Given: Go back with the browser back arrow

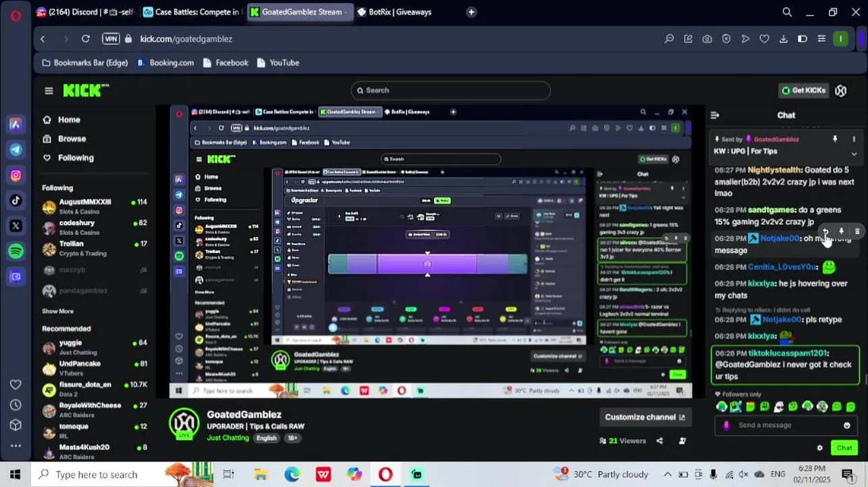Looking at the screenshot, I should (43, 39).
